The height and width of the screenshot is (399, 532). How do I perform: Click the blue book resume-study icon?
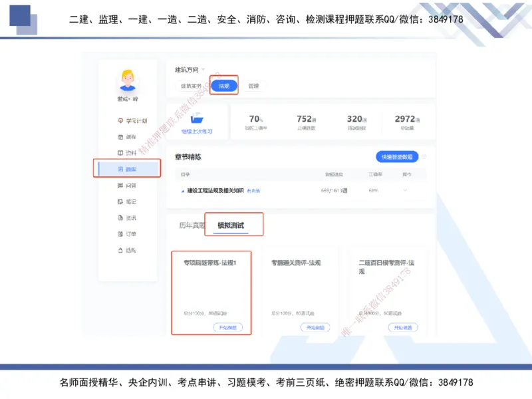tap(196, 118)
